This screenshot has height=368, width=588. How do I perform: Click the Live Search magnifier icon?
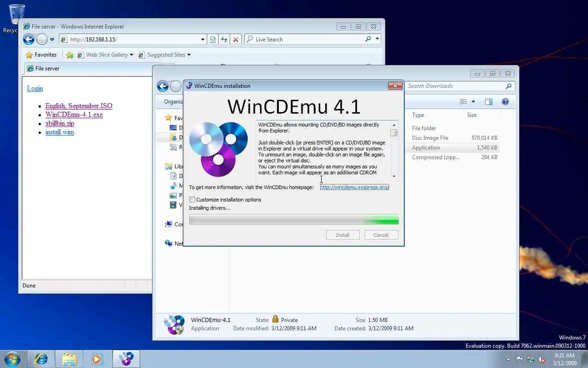[368, 39]
